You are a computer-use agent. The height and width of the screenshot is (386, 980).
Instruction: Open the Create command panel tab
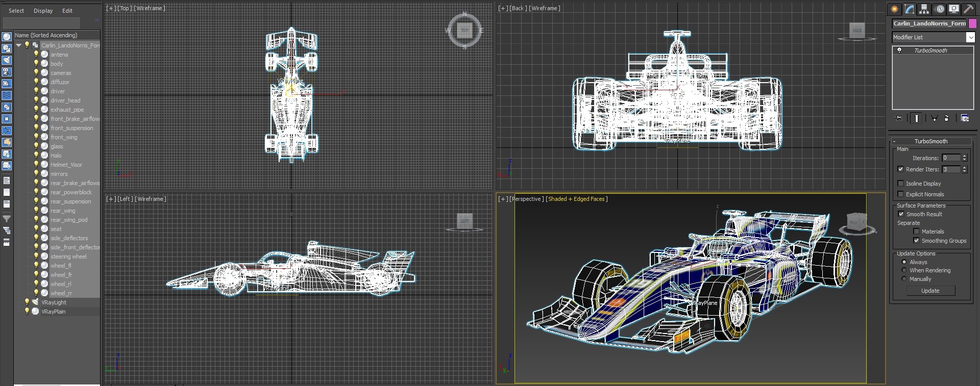tap(894, 9)
